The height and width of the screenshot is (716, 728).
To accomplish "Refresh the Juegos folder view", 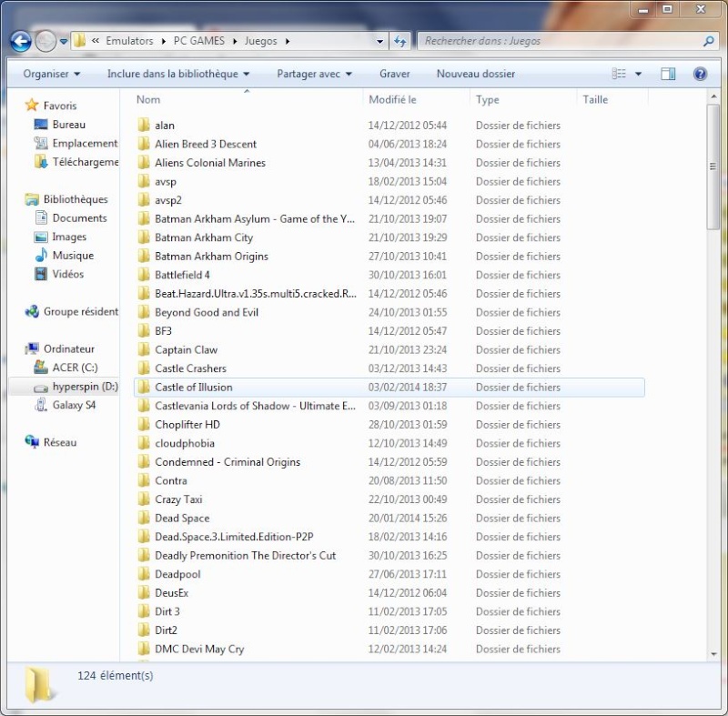I will coord(399,41).
